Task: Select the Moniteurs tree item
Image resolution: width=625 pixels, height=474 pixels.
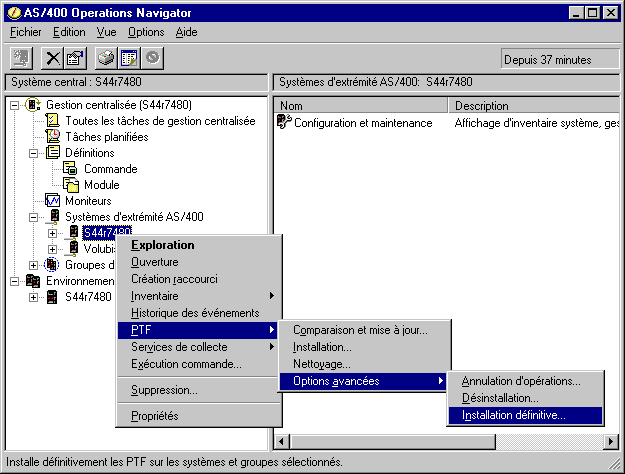Action: click(x=88, y=201)
